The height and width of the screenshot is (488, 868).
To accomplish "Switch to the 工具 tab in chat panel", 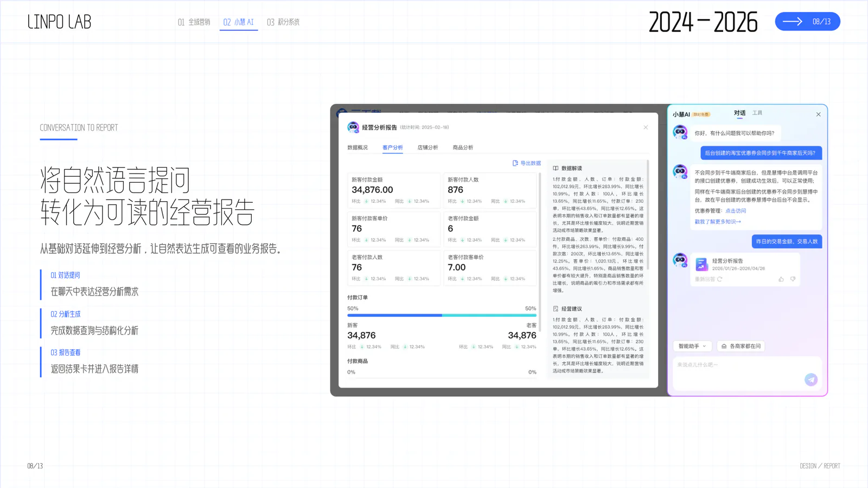I will [x=757, y=113].
